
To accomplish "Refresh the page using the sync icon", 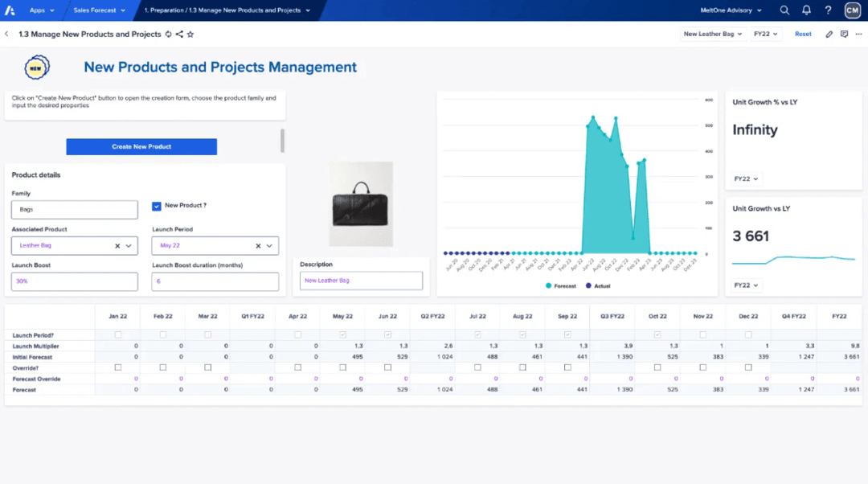I will pos(170,34).
